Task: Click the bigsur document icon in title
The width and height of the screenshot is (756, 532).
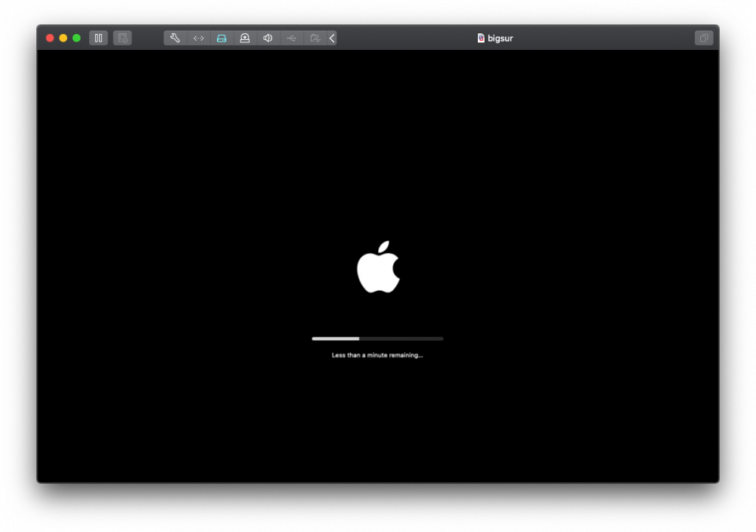Action: pyautogui.click(x=481, y=38)
